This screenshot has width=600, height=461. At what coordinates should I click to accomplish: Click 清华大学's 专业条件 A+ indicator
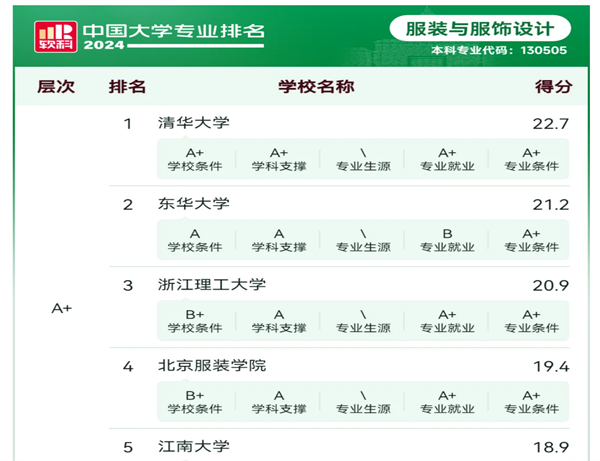click(532, 160)
